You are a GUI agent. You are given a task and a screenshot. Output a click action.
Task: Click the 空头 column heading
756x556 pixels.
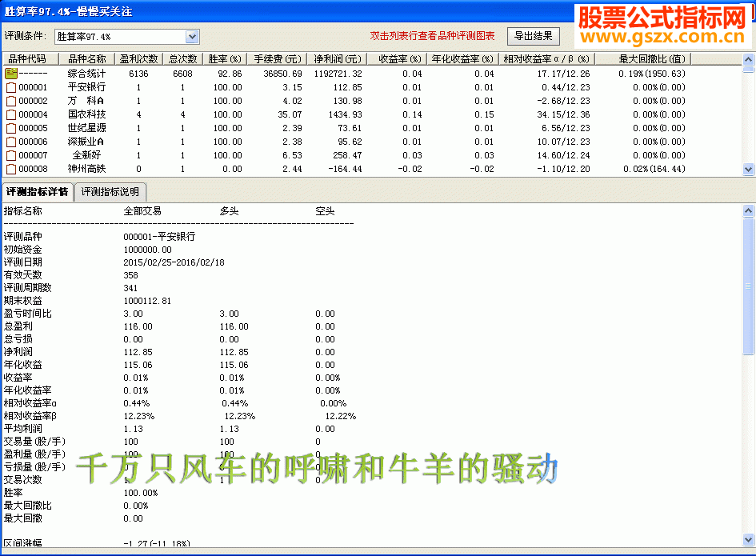pyautogui.click(x=325, y=211)
